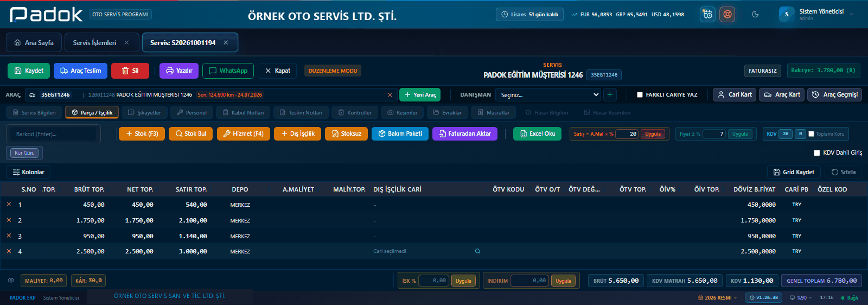The height and width of the screenshot is (305, 868).
Task: Open the FATURASIZ status badge
Action: (762, 71)
